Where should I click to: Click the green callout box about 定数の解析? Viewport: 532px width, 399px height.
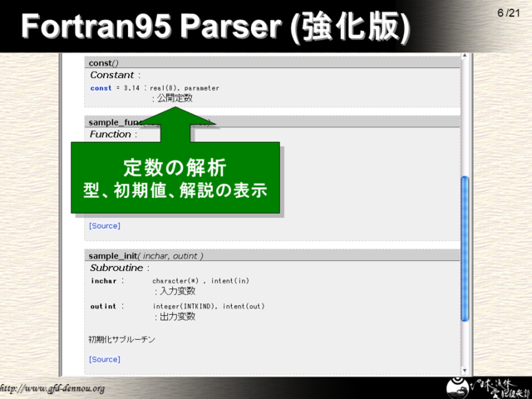[x=175, y=179]
